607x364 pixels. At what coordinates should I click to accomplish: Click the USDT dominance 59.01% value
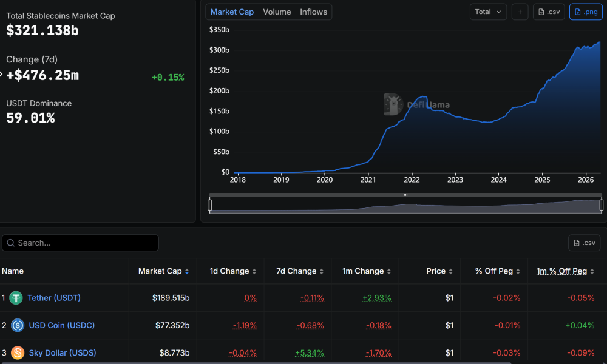pos(30,118)
